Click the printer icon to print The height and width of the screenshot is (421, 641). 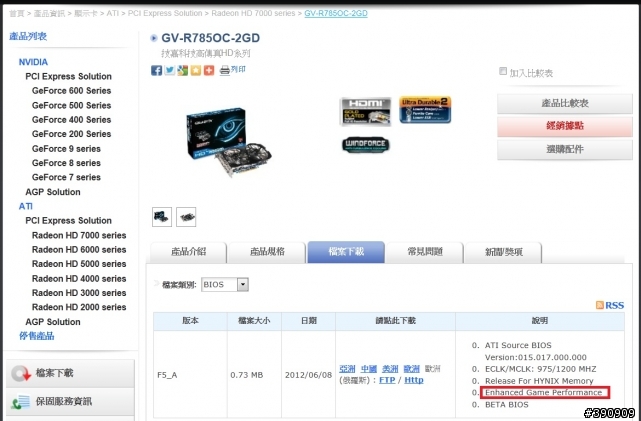224,70
